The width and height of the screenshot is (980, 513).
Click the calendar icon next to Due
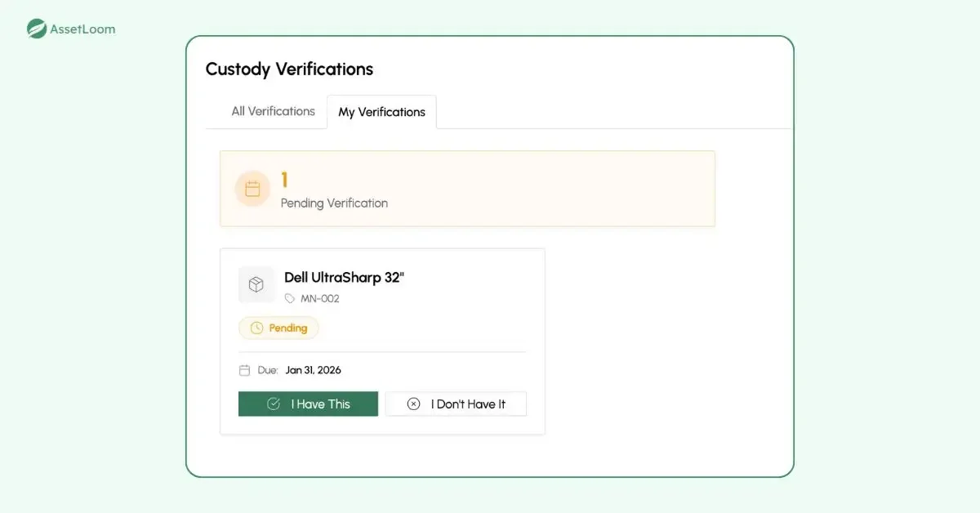coord(244,370)
